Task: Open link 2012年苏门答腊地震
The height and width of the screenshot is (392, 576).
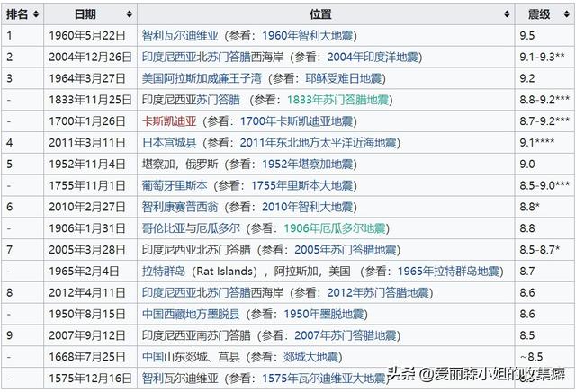Action: point(378,292)
